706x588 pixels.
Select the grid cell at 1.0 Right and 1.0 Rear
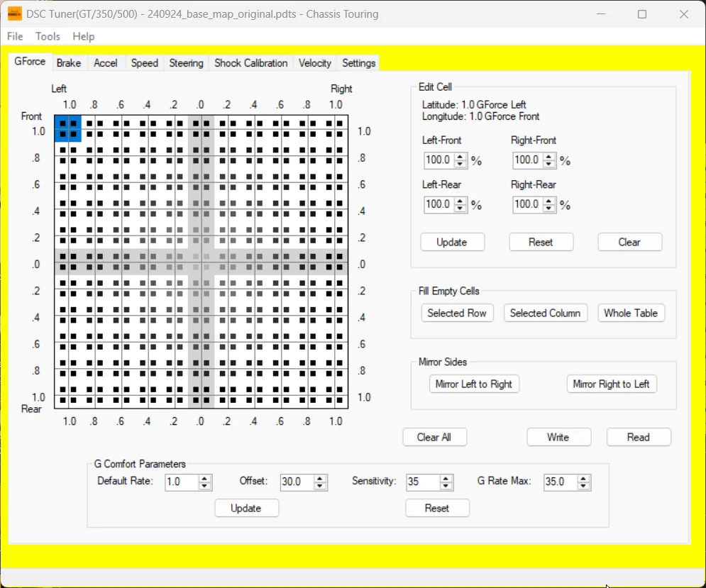pyautogui.click(x=334, y=395)
